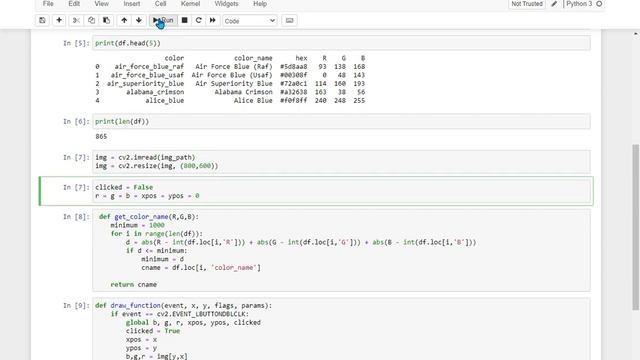Select the draw_function cell

341,329
